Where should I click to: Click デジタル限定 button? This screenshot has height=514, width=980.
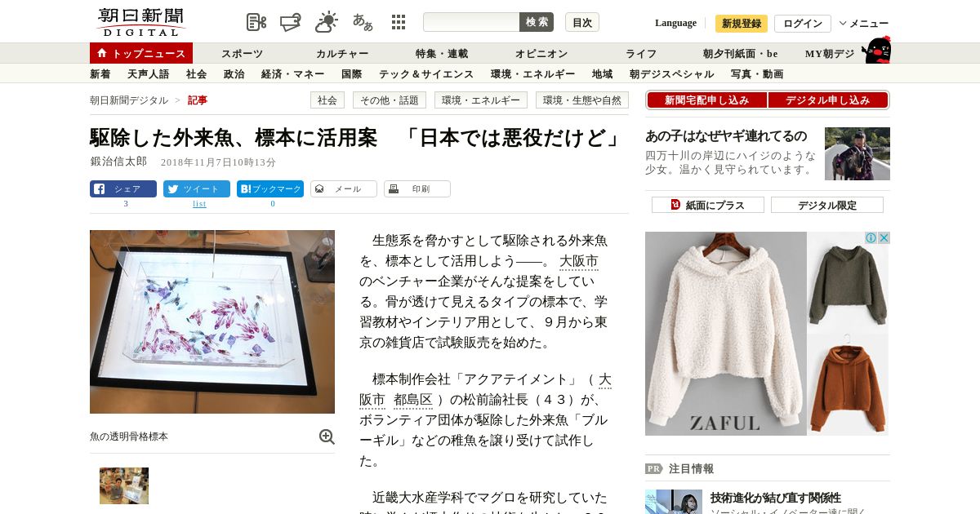click(x=827, y=205)
